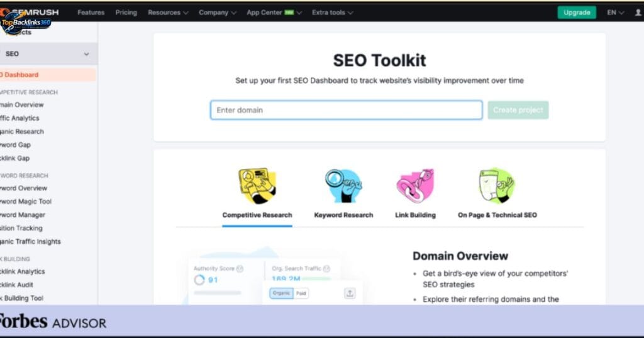Screen dimensions: 644x338
Task: Open Organic Research in the sidebar
Action: tap(22, 132)
